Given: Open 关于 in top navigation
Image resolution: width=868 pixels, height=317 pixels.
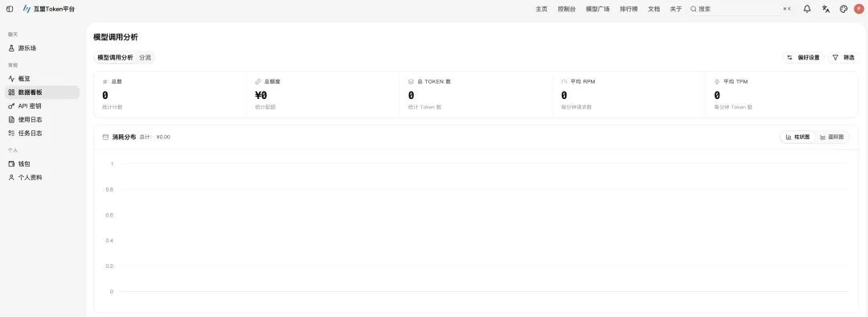Looking at the screenshot, I should pos(676,9).
